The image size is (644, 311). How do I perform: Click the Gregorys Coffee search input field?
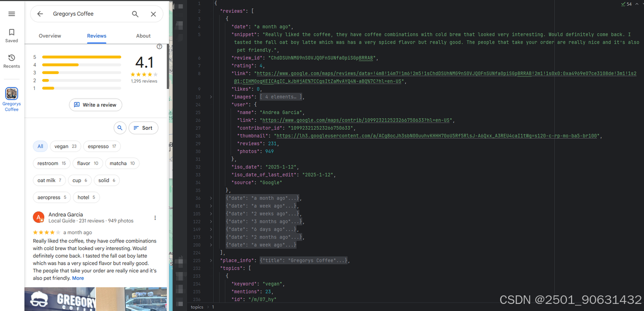88,14
